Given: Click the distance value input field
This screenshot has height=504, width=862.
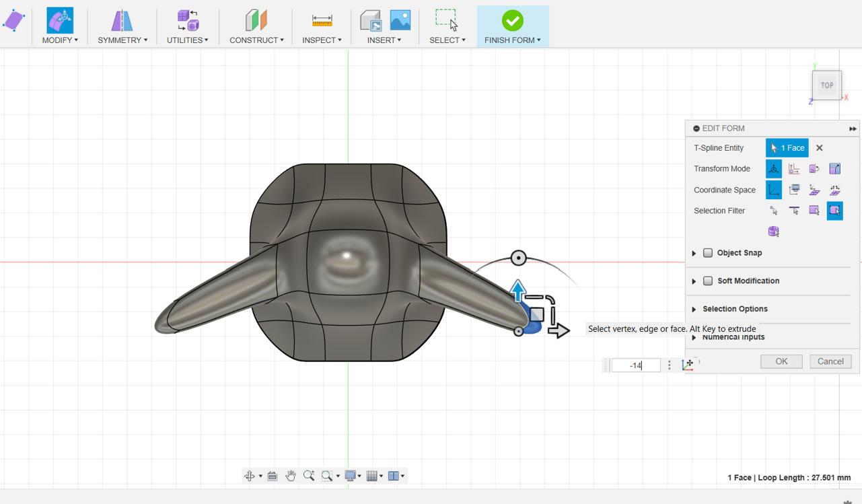Looking at the screenshot, I should click(636, 365).
